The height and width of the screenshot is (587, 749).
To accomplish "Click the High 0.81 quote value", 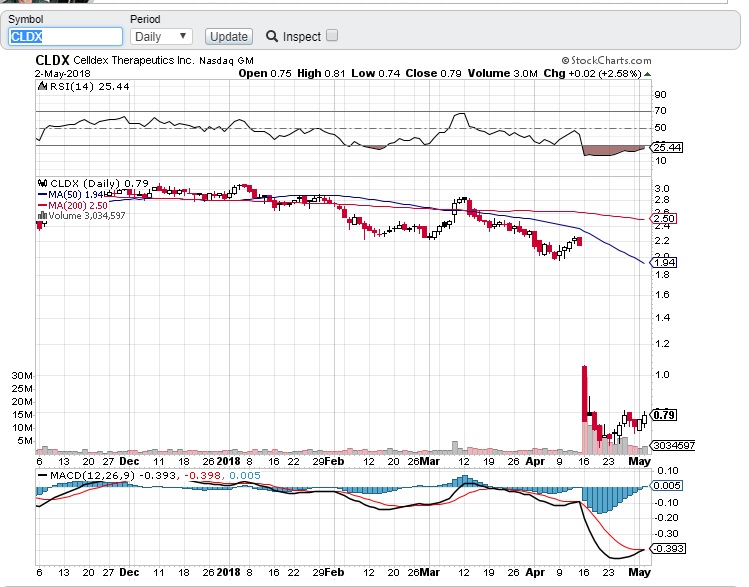I will click(x=321, y=74).
